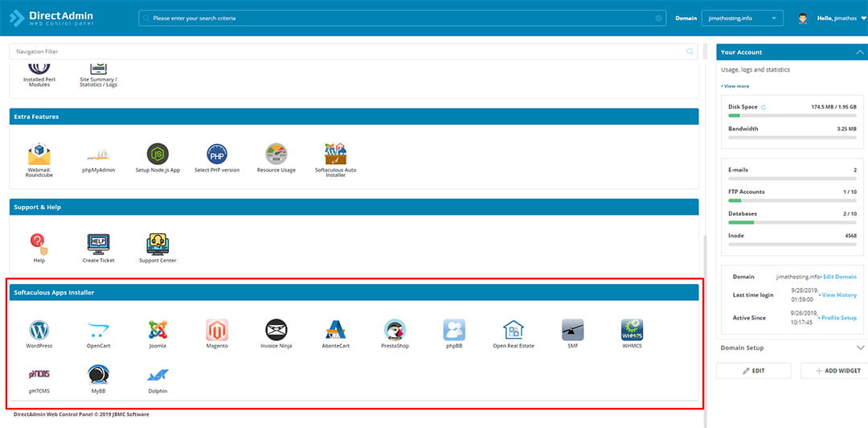Open PrestaShop installer
Image resolution: width=868 pixels, height=428 pixels.
pyautogui.click(x=395, y=331)
